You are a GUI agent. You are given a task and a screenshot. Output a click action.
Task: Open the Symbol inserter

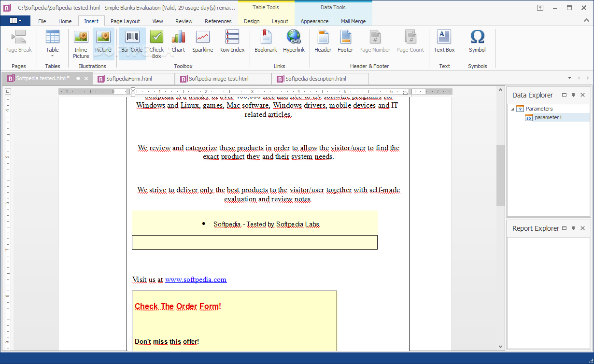pyautogui.click(x=477, y=42)
